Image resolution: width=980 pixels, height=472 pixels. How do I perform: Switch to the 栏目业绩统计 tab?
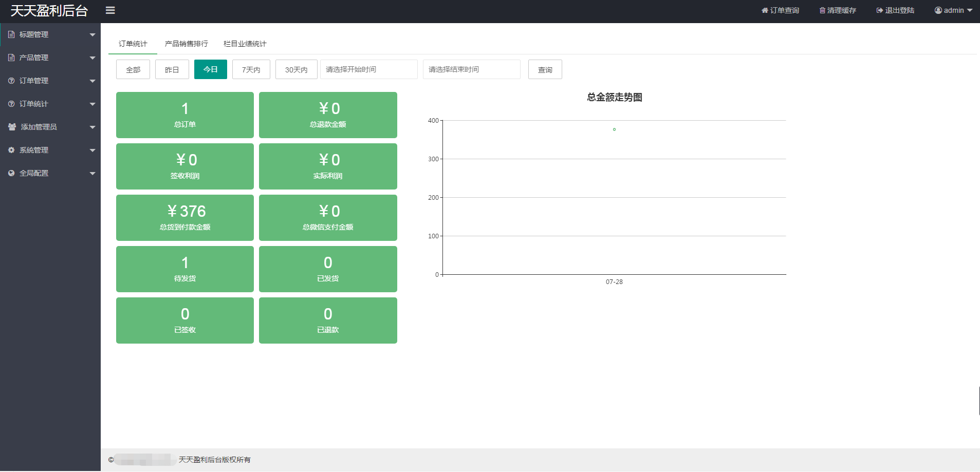click(245, 44)
